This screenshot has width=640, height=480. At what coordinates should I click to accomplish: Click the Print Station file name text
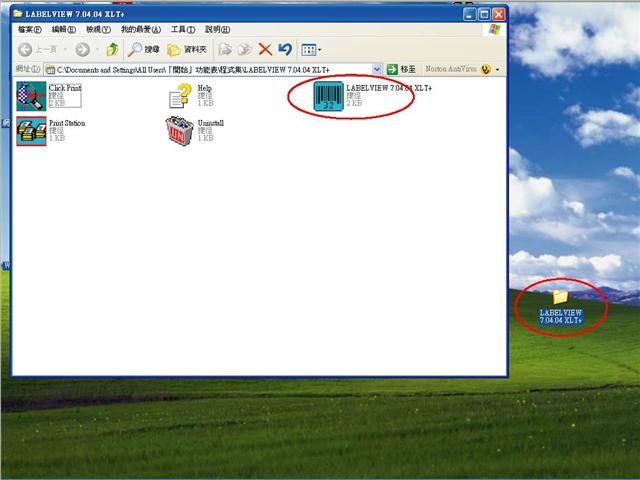coord(67,123)
